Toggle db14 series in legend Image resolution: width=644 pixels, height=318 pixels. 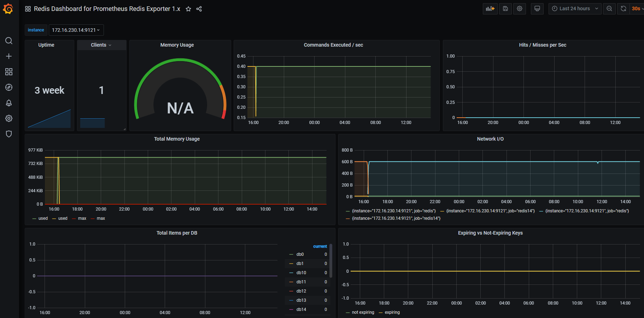(301, 310)
